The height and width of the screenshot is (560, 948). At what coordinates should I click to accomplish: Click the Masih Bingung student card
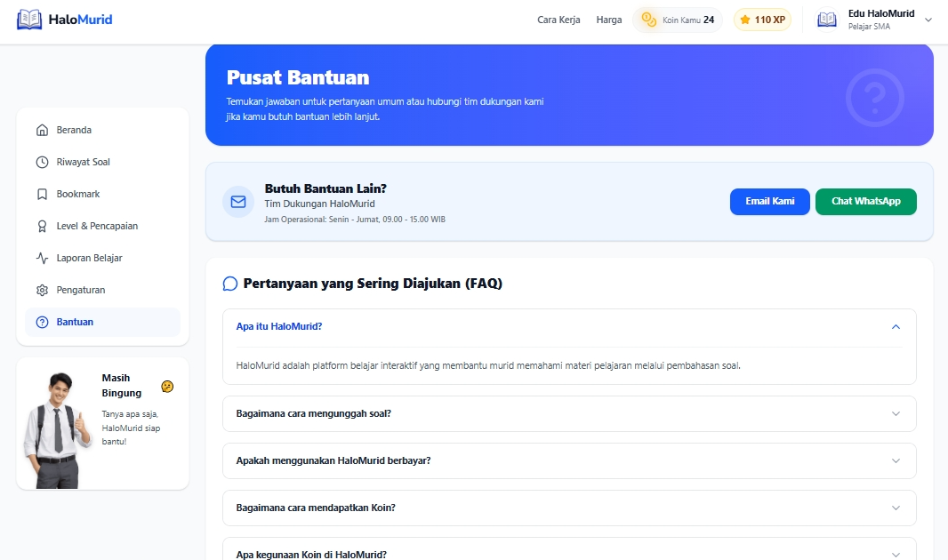(x=103, y=423)
